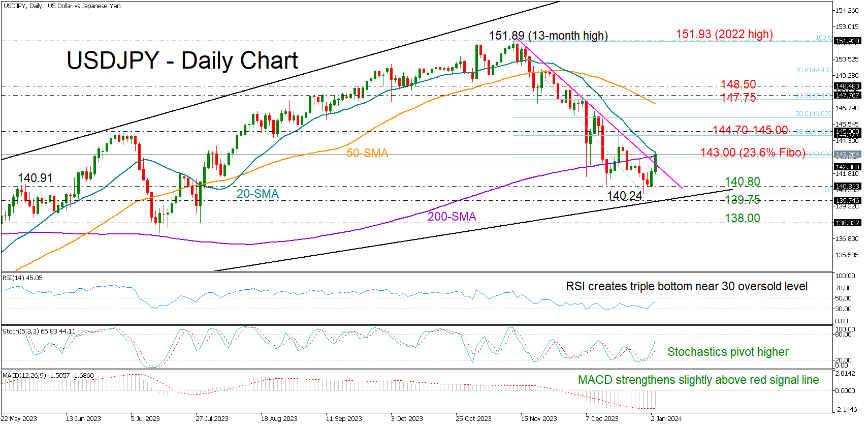Click the 147.767 price axis tag
Viewport: 868px width, 425px height.
(x=847, y=95)
